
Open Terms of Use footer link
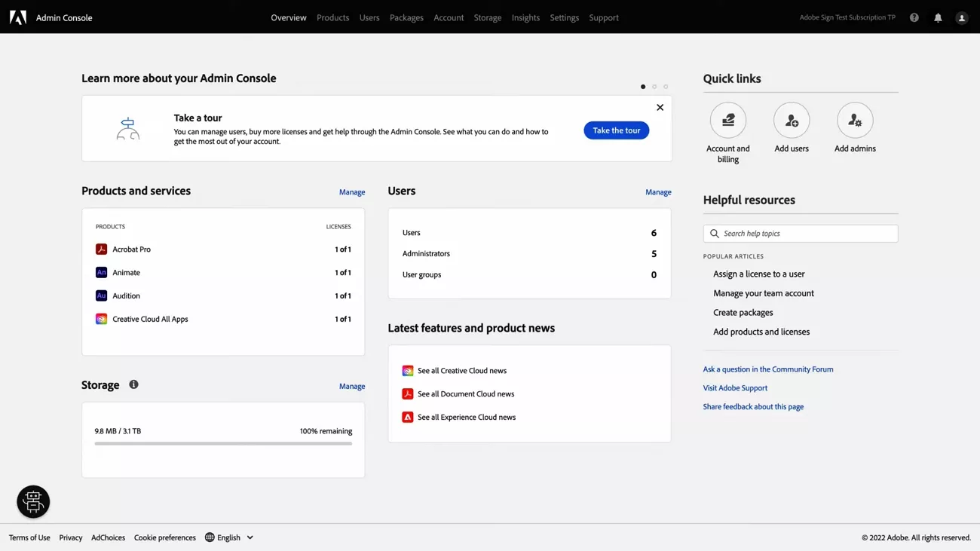pyautogui.click(x=29, y=537)
